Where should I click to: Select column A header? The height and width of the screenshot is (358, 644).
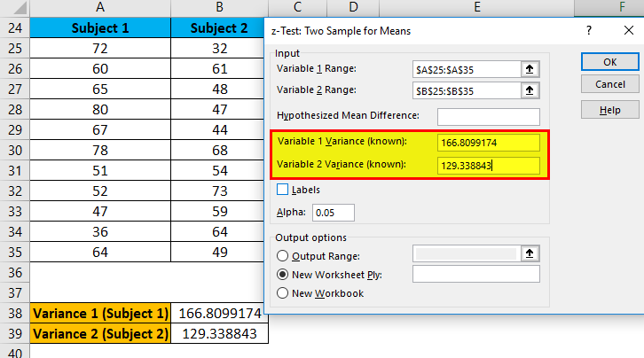100,7
